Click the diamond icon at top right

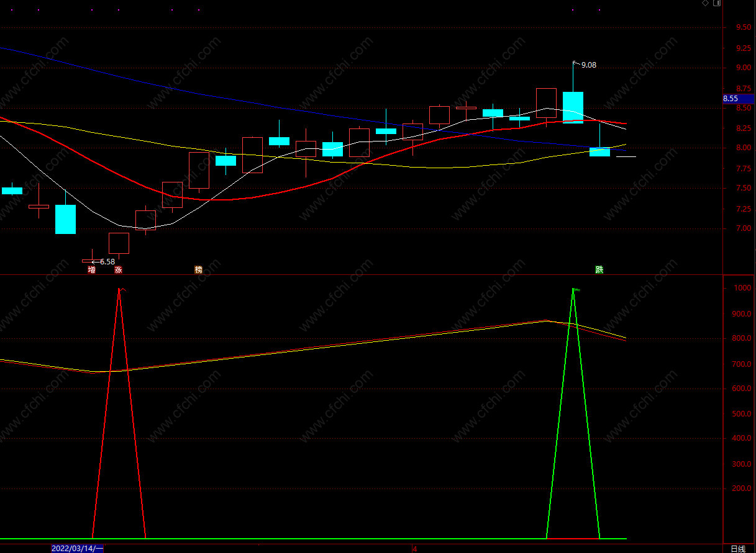pyautogui.click(x=705, y=3)
